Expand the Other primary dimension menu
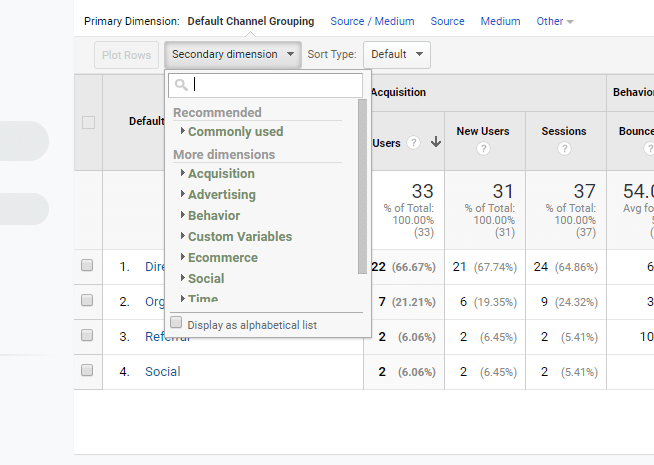Screen dimensions: 654x465 pos(555,21)
